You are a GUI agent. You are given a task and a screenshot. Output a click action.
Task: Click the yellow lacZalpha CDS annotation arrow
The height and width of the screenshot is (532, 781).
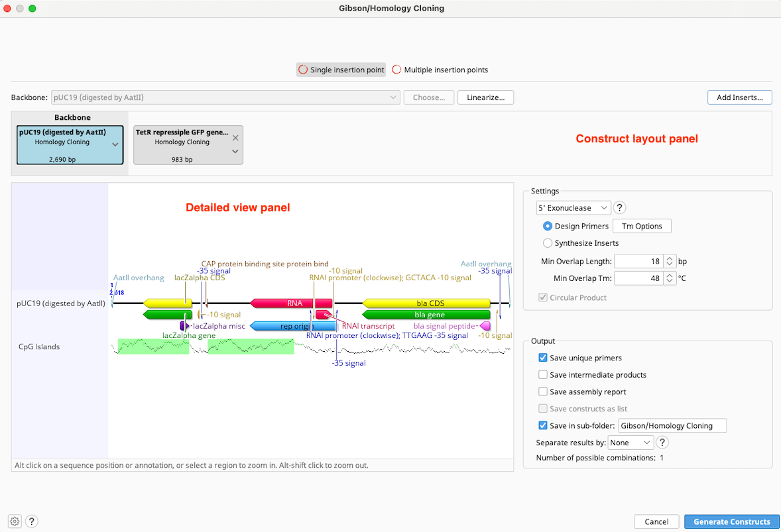(x=167, y=303)
